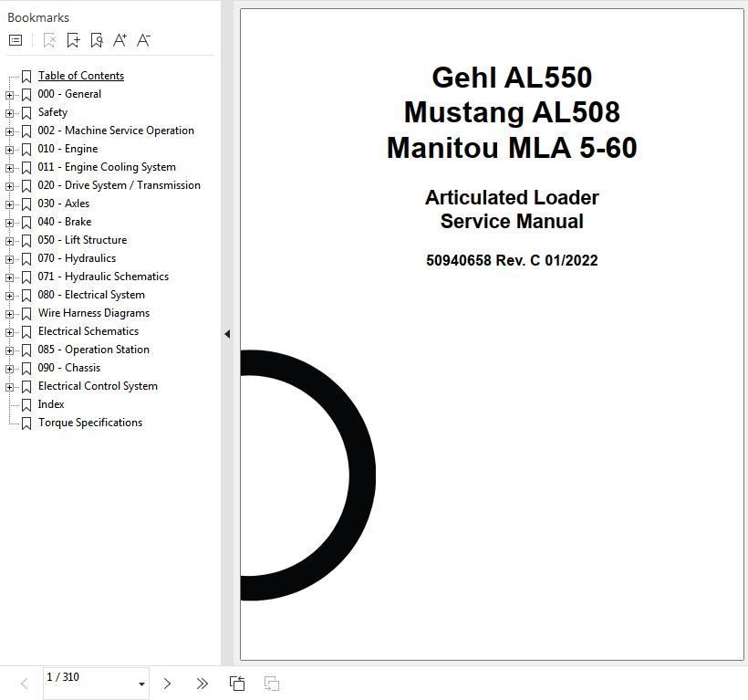
Task: Open the page number dropdown arrow
Action: point(141,684)
